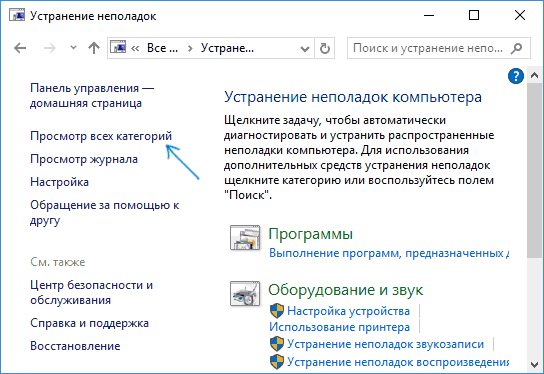Open the Настройка link in sidebar
The width and height of the screenshot is (544, 374).
pyautogui.click(x=59, y=182)
